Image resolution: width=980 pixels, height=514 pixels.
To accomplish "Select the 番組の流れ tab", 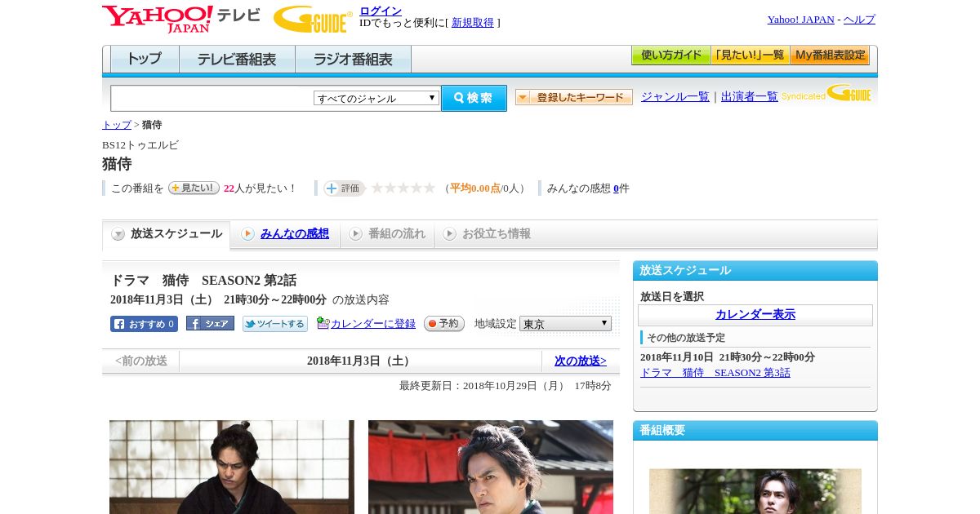I will pyautogui.click(x=388, y=234).
